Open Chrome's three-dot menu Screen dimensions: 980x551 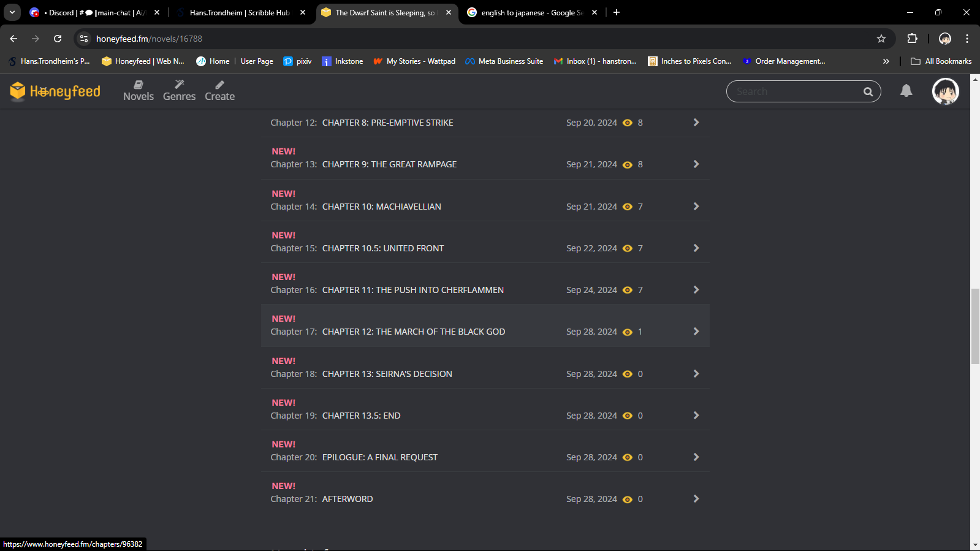tap(967, 39)
